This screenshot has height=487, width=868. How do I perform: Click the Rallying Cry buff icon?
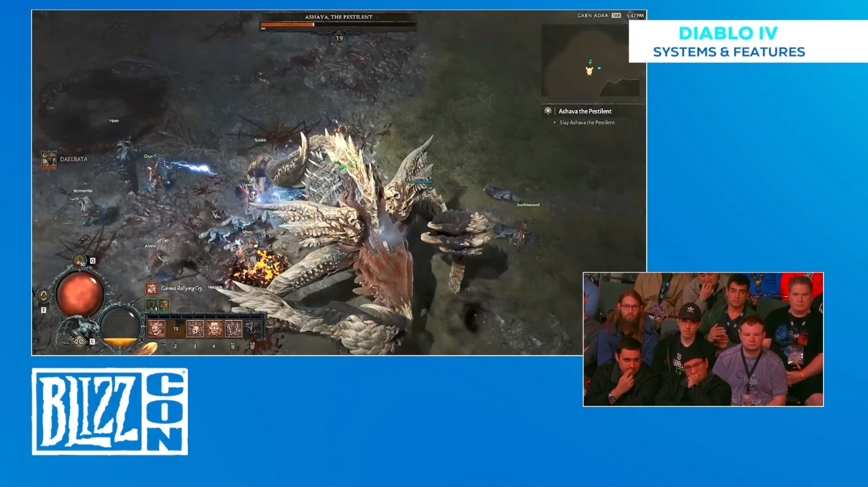tap(151, 288)
